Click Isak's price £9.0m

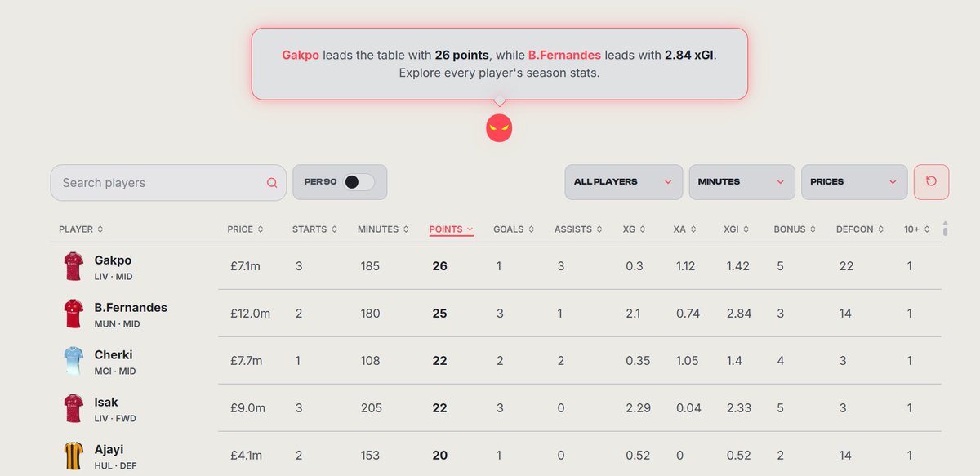tap(246, 408)
